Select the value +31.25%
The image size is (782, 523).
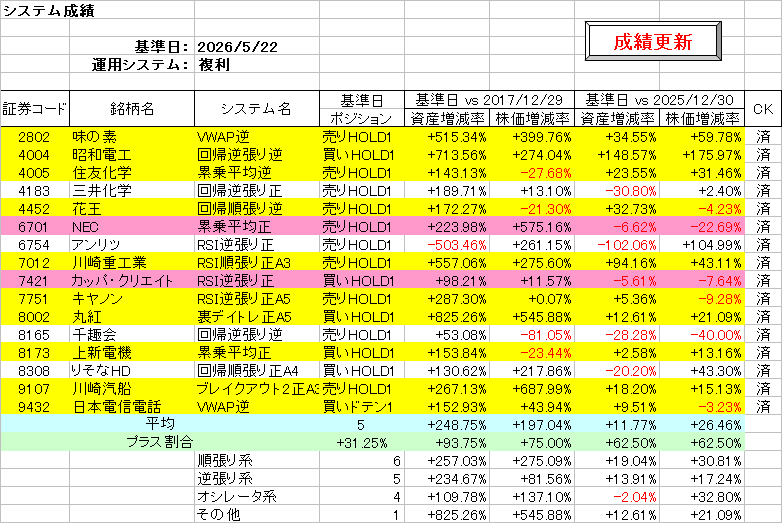pos(362,443)
